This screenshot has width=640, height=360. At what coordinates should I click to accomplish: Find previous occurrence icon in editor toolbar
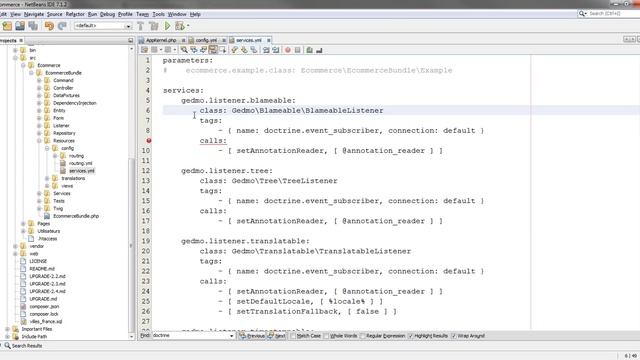[193, 50]
